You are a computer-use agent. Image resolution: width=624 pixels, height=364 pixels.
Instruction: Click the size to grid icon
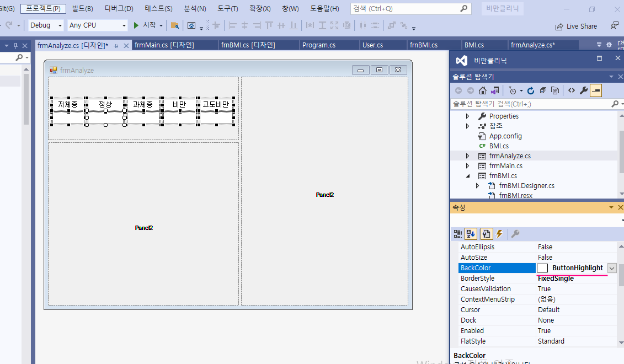tap(346, 25)
